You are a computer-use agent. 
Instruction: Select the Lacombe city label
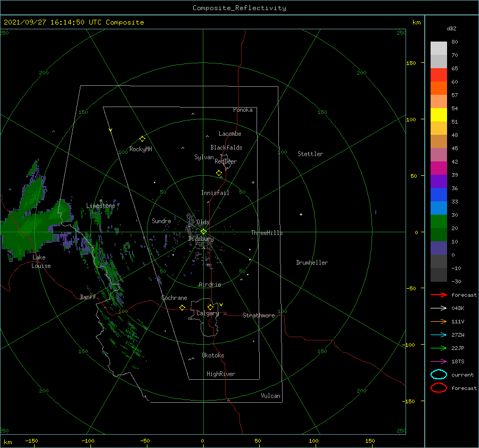click(x=230, y=134)
